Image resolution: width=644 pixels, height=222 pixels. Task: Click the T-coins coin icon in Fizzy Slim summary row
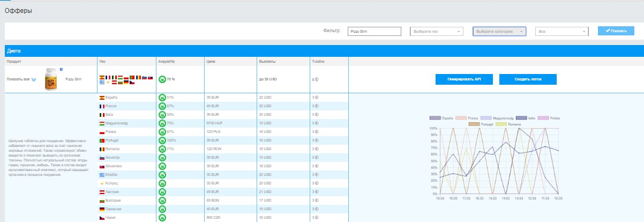pos(318,79)
